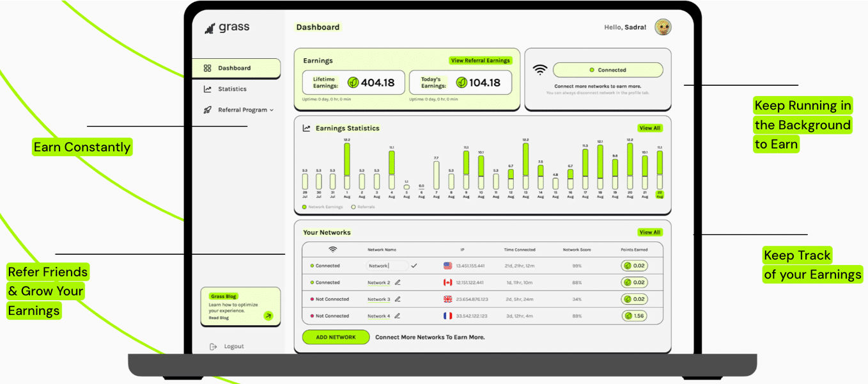Click the Wi-Fi icon in networks table header
Image resolution: width=868 pixels, height=384 pixels.
click(332, 250)
